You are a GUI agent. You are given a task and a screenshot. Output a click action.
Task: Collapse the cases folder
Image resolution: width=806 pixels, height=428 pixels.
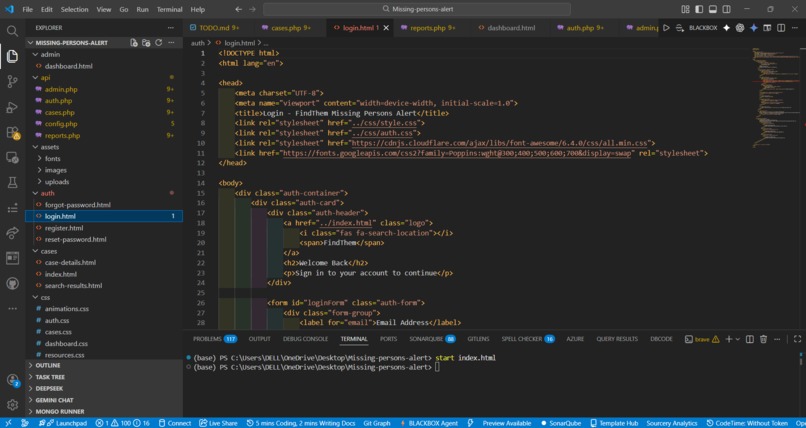coord(49,251)
